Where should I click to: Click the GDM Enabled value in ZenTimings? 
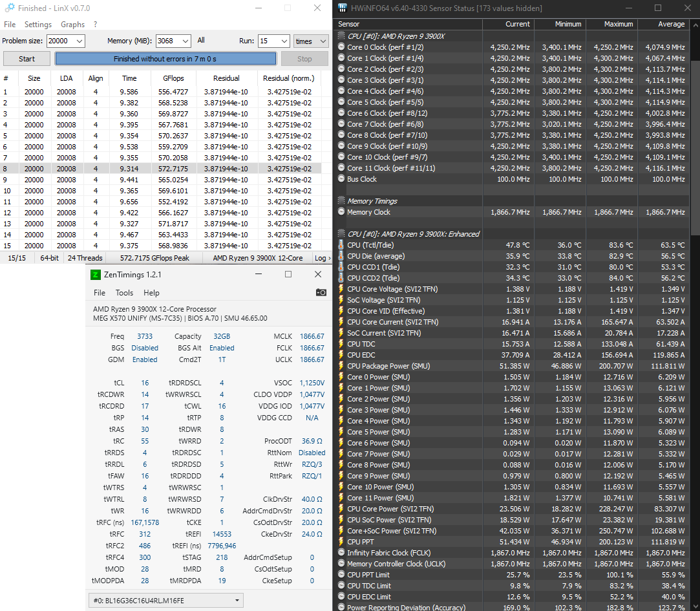(145, 359)
